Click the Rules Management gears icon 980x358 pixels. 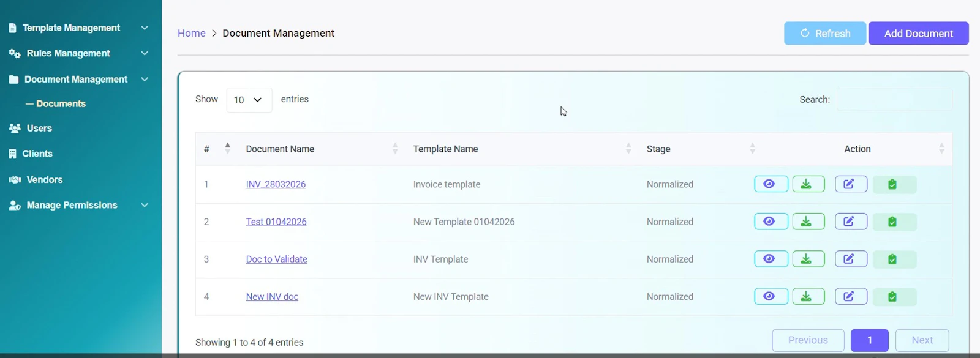click(15, 53)
